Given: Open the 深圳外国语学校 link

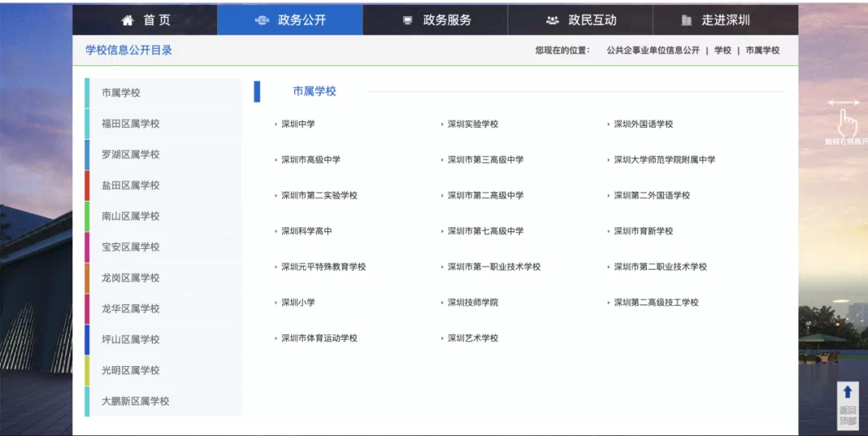Looking at the screenshot, I should [643, 124].
